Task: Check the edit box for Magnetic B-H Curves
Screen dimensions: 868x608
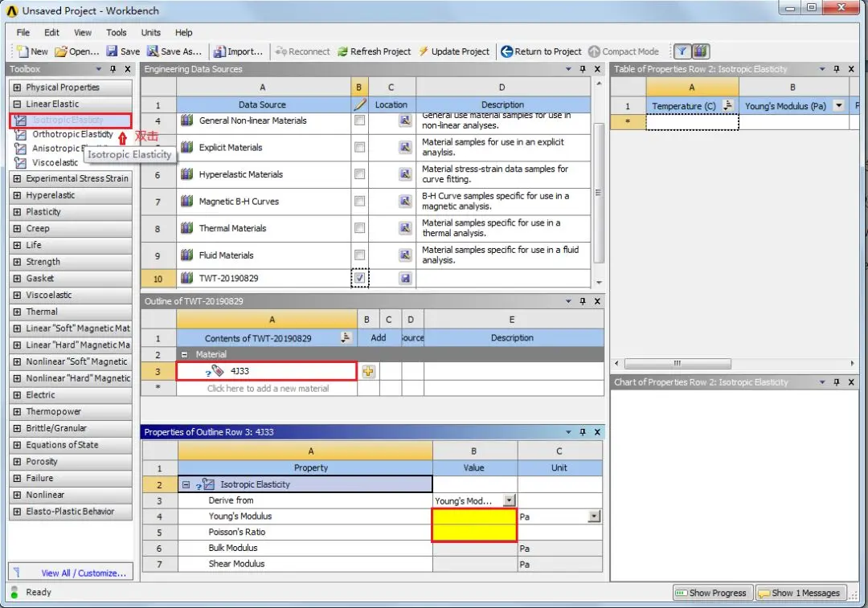Action: 360,202
